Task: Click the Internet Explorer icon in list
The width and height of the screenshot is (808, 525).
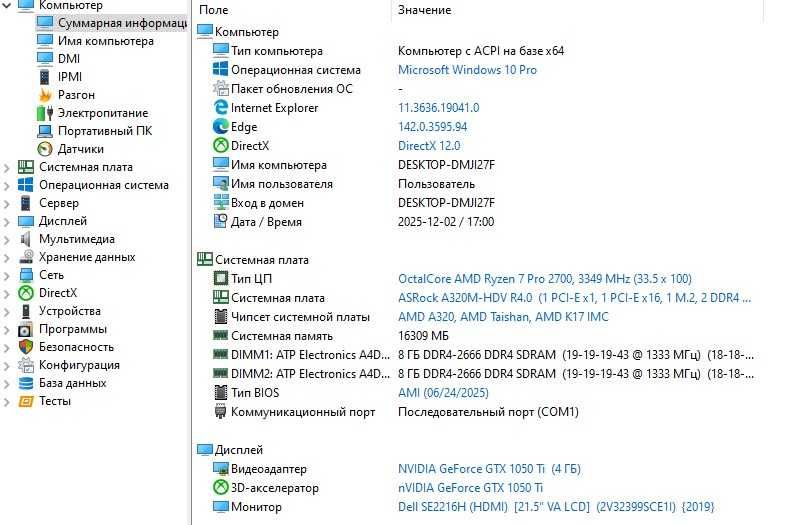Action: click(x=221, y=108)
